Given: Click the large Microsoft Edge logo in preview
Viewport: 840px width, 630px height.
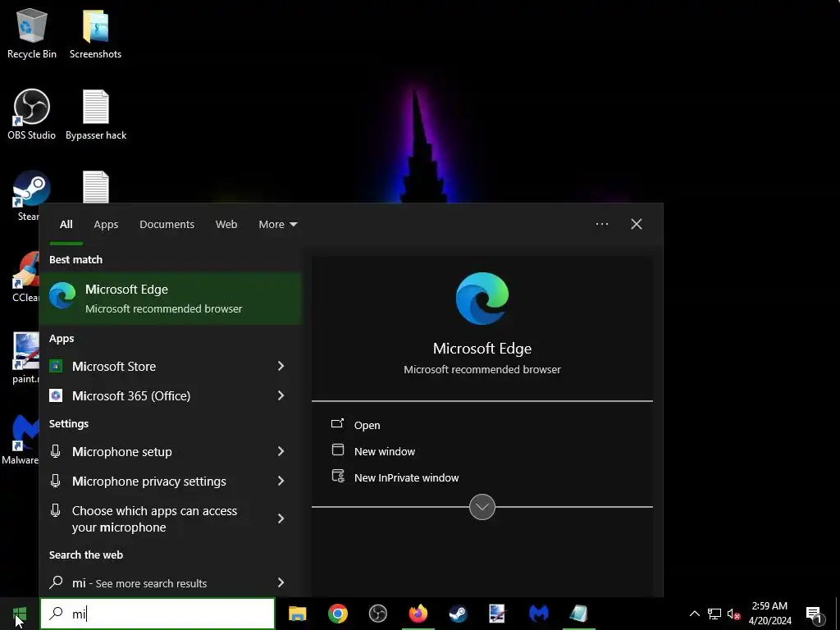Looking at the screenshot, I should 482,299.
